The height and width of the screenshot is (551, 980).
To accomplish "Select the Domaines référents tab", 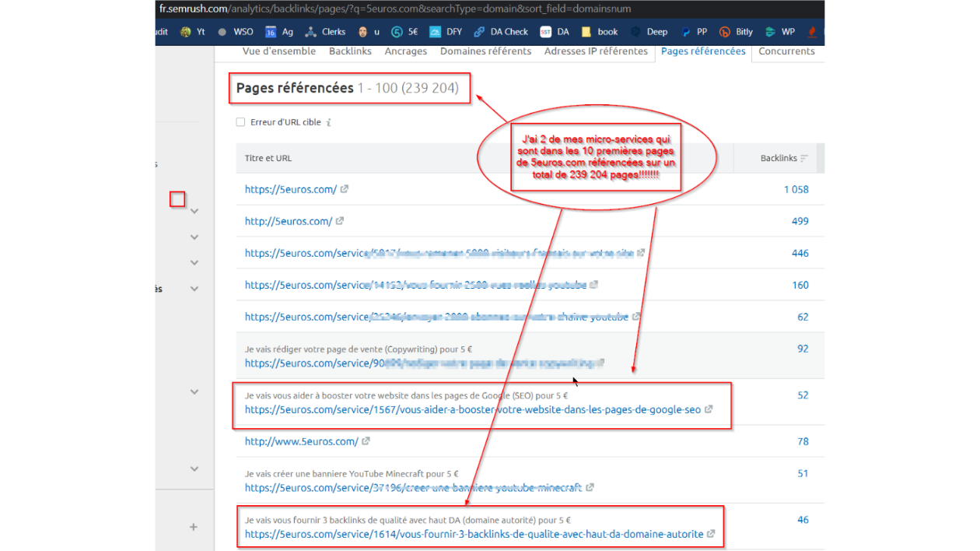I will click(486, 51).
